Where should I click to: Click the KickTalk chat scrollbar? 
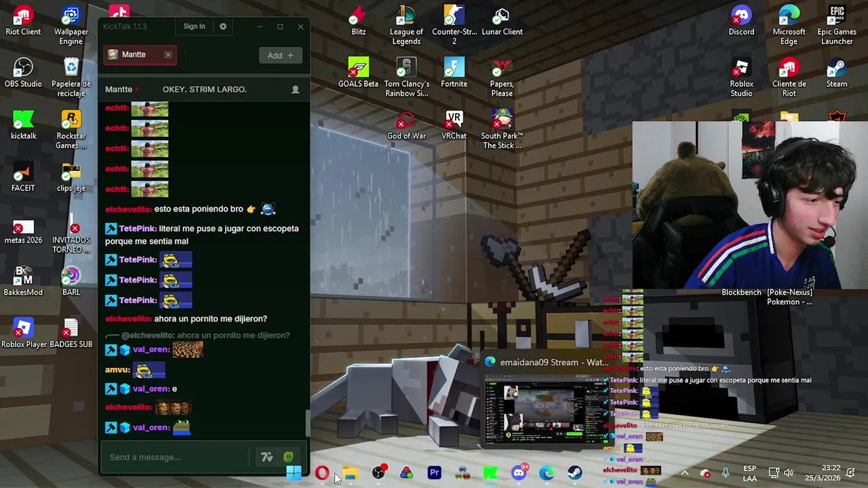pyautogui.click(x=307, y=424)
